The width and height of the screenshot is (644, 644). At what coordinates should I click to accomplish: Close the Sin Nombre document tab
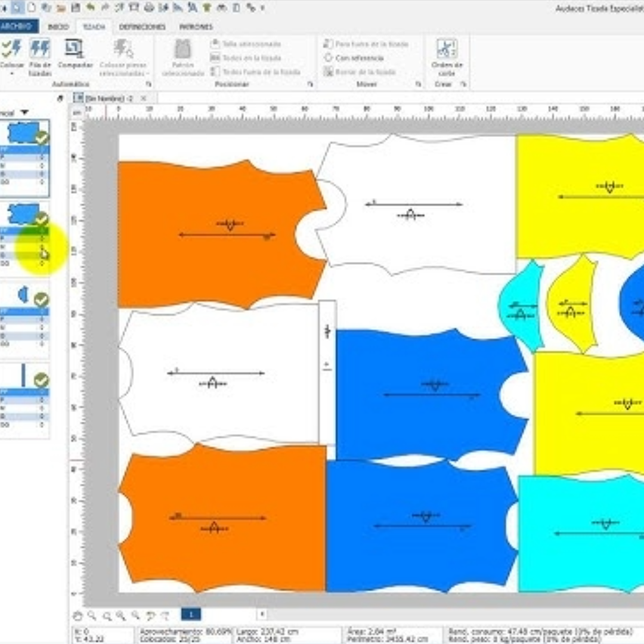143,98
